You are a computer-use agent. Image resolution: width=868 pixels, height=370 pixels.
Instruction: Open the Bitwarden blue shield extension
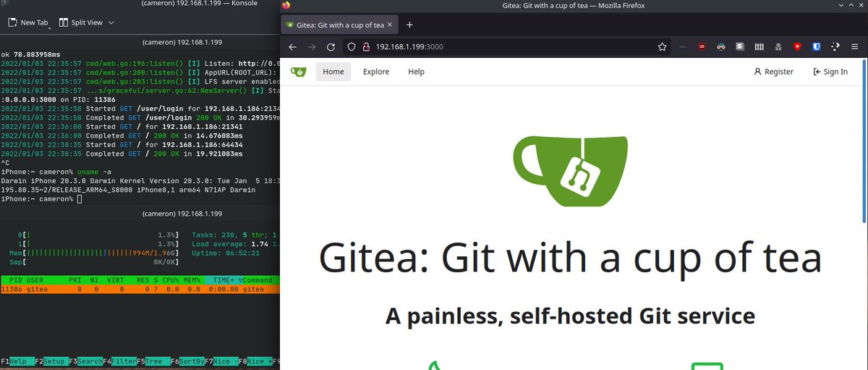coord(816,46)
